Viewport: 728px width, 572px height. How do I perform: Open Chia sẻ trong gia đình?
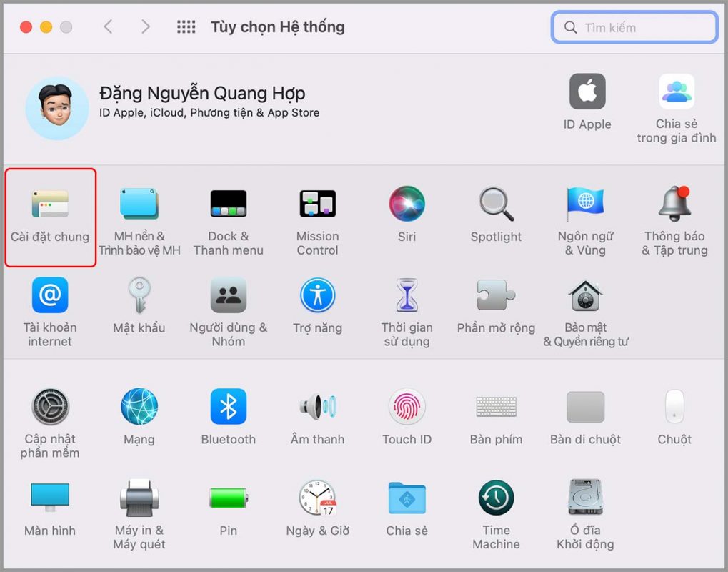click(x=676, y=92)
